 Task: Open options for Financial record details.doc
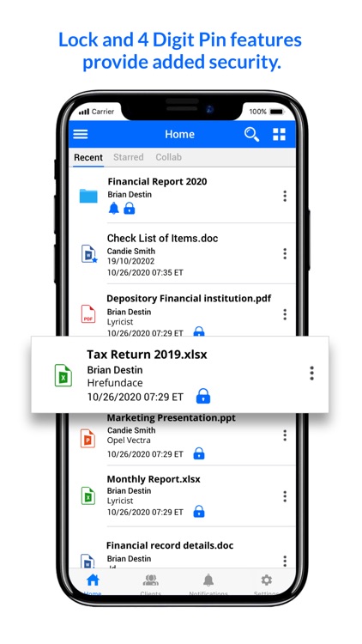(285, 561)
